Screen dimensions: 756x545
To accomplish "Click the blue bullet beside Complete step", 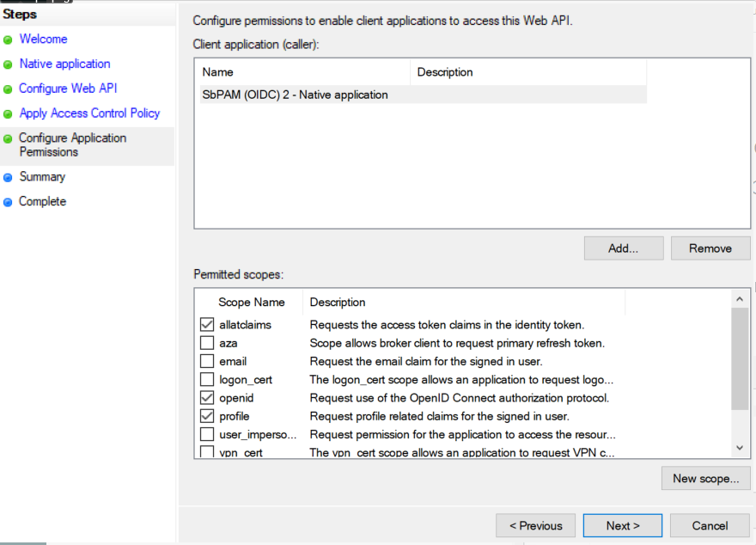I will tap(8, 202).
